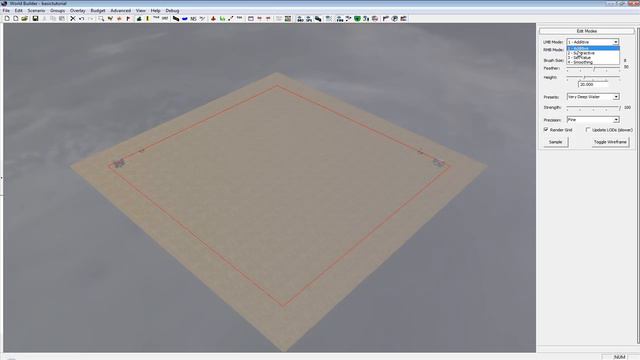Click the NS lettered toolbar icon
Viewport: 640px width, 360px height.
point(193,19)
